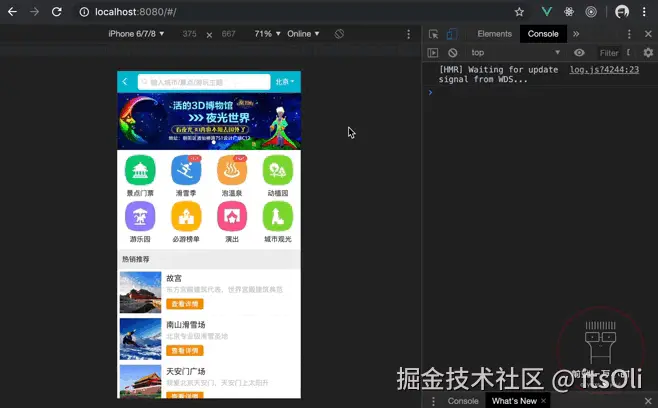Select the What's New drawer tab
The width and height of the screenshot is (658, 408).
coord(514,401)
